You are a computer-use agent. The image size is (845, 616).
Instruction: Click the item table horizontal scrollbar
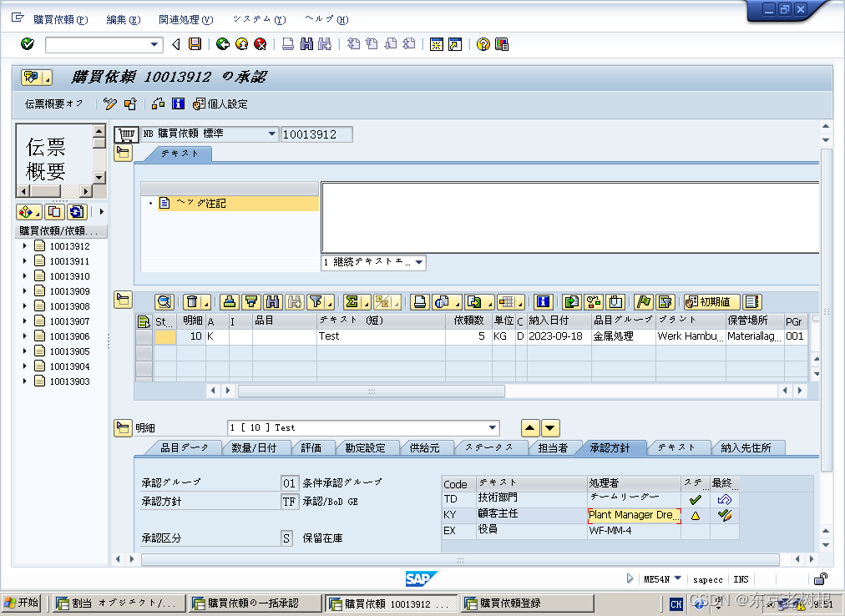(x=372, y=391)
